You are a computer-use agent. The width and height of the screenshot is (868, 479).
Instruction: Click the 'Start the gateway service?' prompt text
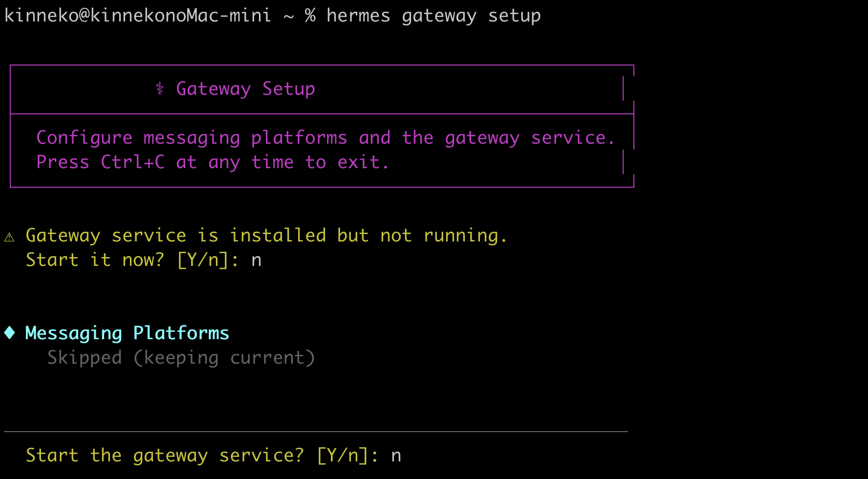[x=165, y=456]
